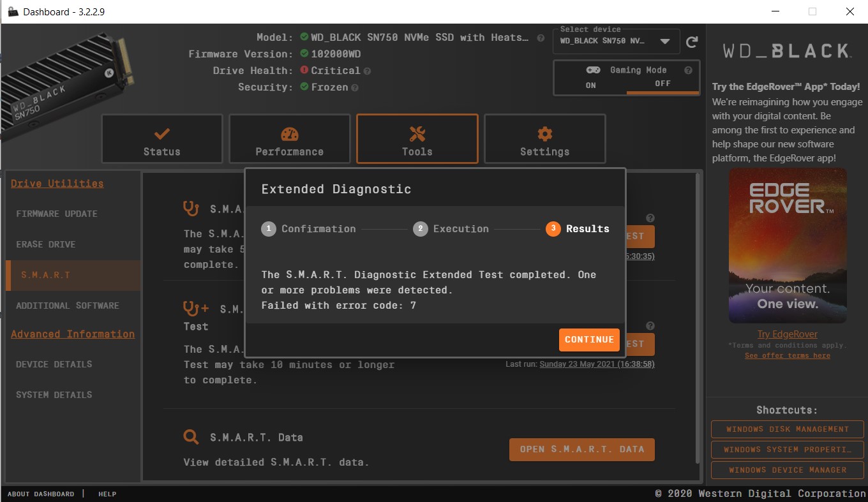Click the stethoscope-plus extended test icon

coord(196,309)
